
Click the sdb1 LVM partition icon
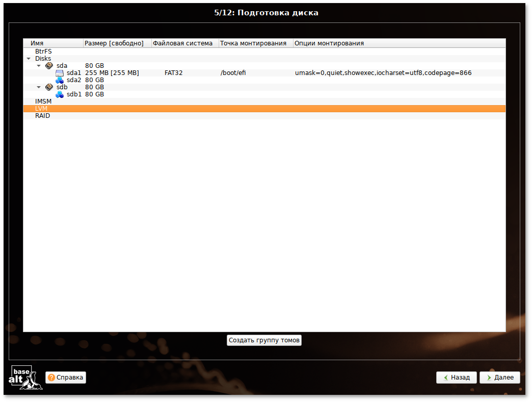(x=60, y=94)
